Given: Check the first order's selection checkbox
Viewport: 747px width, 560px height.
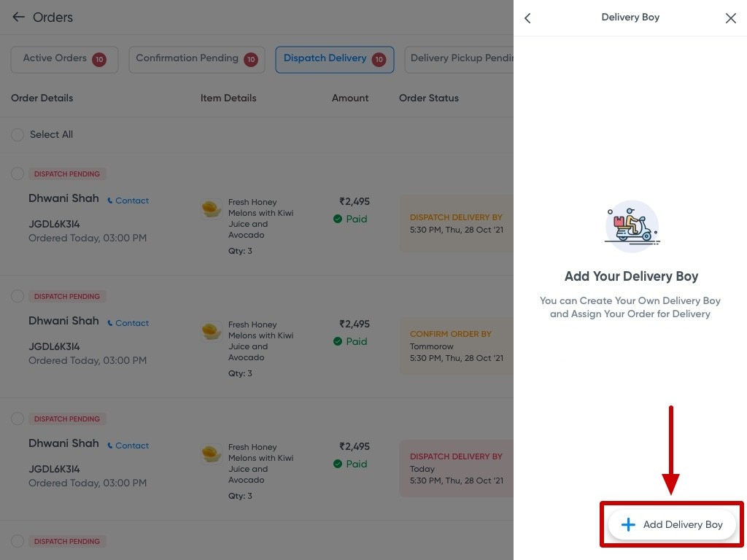Looking at the screenshot, I should (17, 174).
